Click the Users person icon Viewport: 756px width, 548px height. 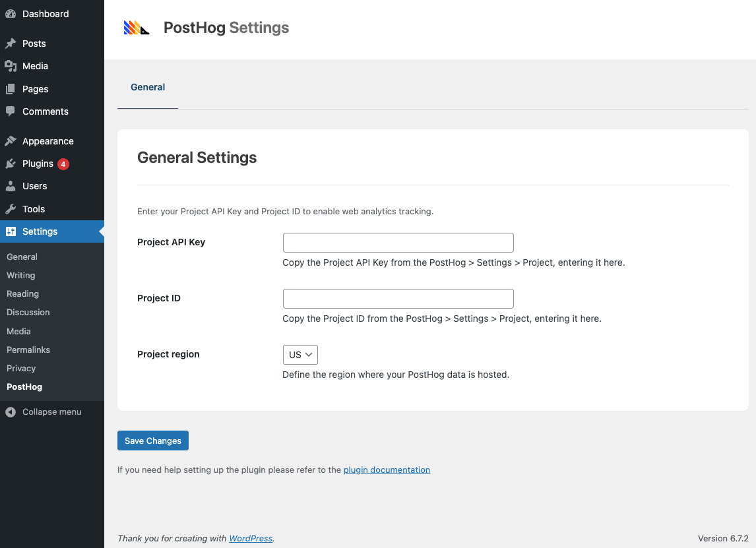point(11,186)
